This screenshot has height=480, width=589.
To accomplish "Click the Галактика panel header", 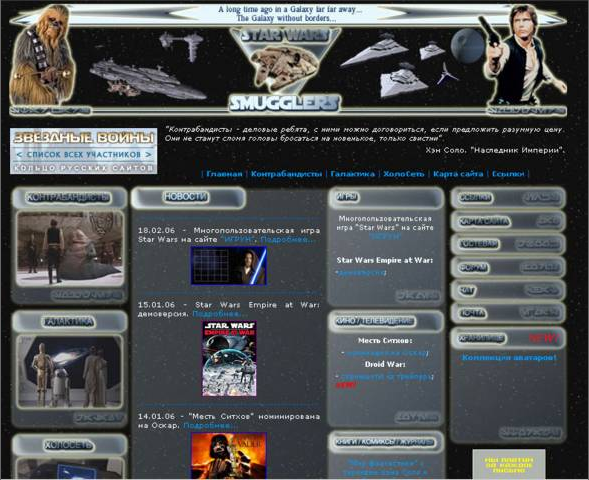I will [x=70, y=322].
